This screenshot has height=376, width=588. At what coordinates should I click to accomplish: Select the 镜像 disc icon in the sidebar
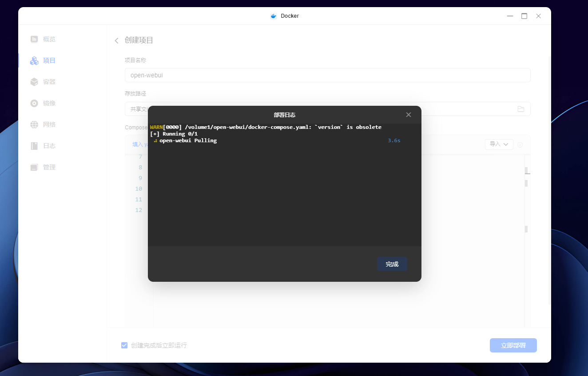coord(34,103)
